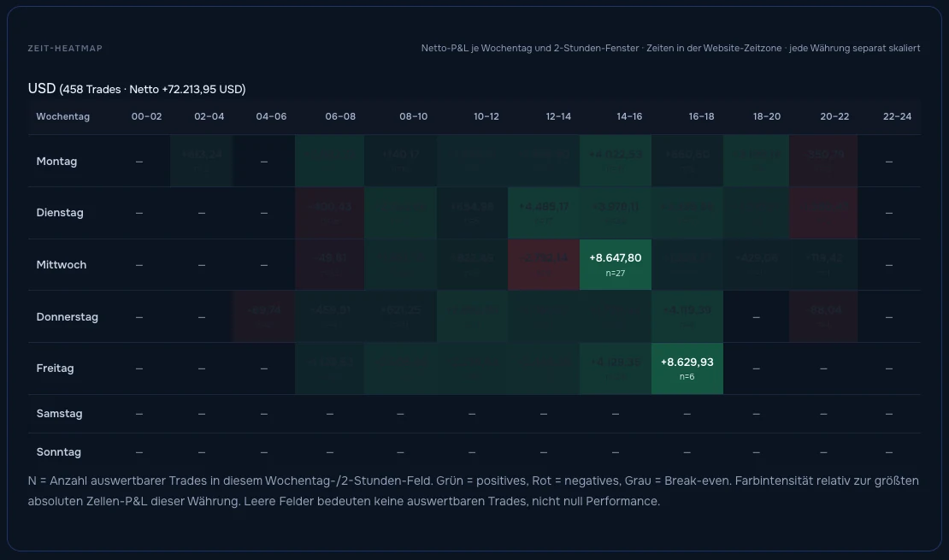Image resolution: width=949 pixels, height=560 pixels.
Task: Click the +119,42 Mittwoch 20–22 cell
Action: point(823,264)
